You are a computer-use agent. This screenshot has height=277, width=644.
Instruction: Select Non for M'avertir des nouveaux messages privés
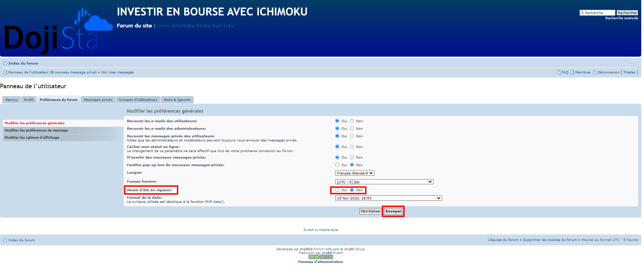[352, 158]
